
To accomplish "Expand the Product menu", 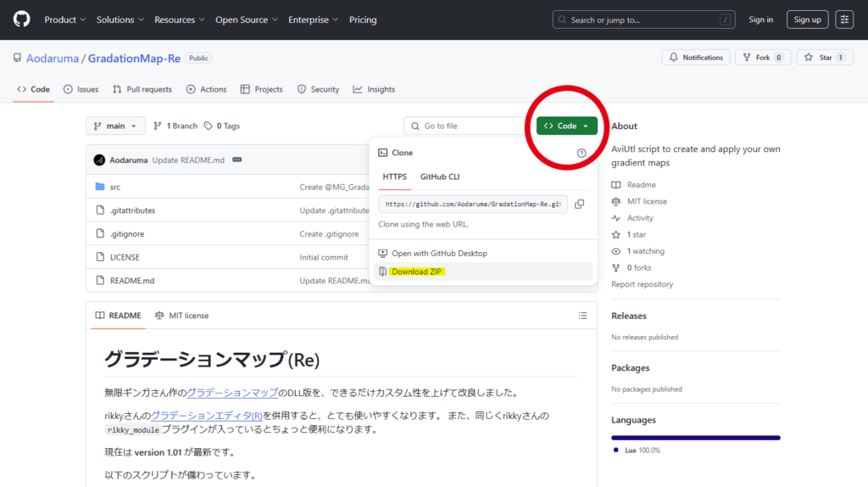I will tap(64, 20).
